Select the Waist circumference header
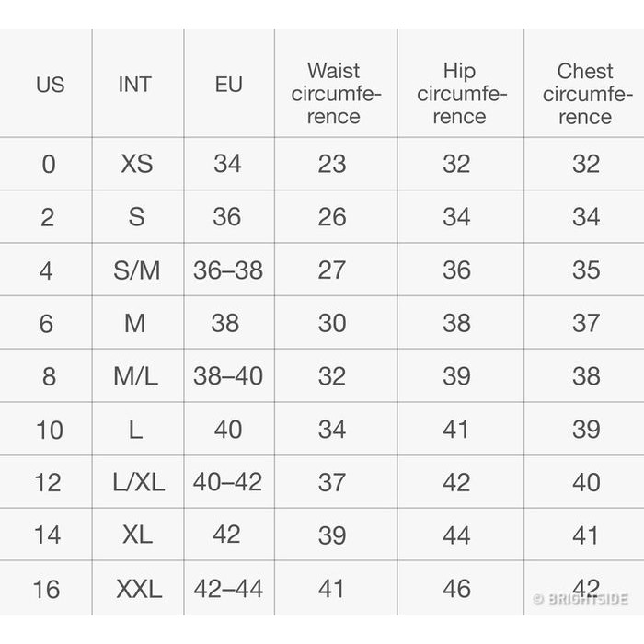This screenshot has width=644, height=644. tap(333, 94)
